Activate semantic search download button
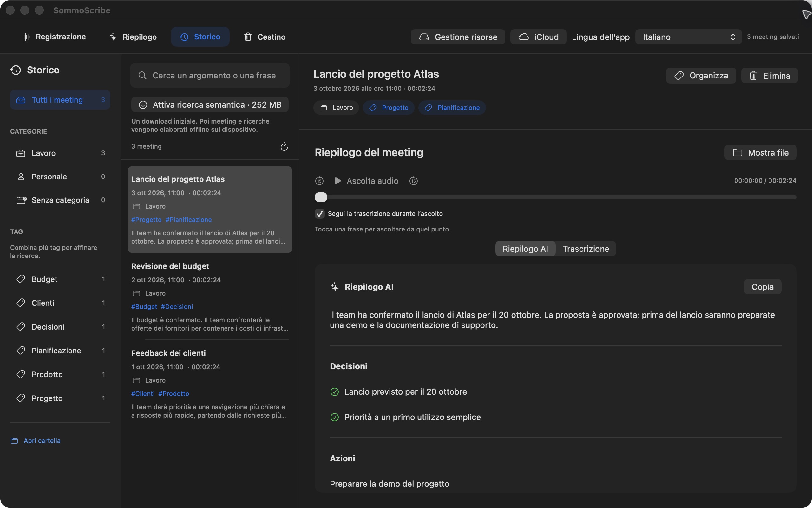The height and width of the screenshot is (508, 812). (x=210, y=104)
